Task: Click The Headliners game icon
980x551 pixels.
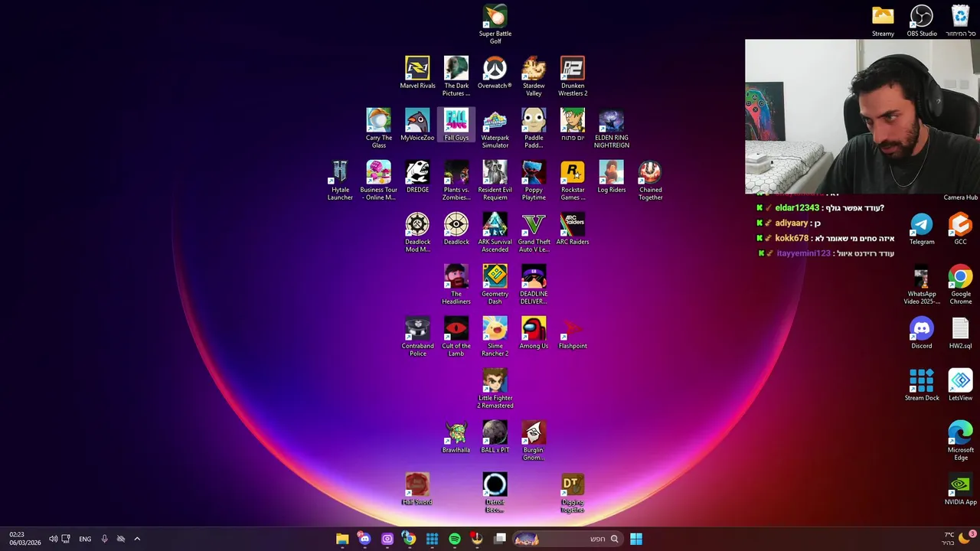Action: click(x=456, y=284)
